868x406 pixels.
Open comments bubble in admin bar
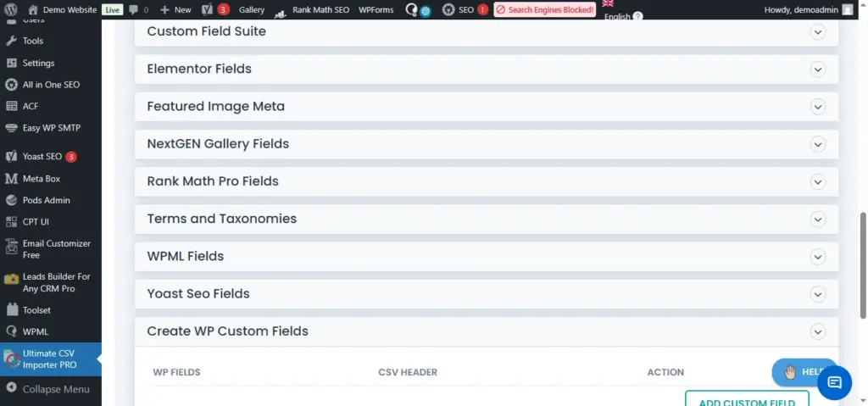point(133,9)
